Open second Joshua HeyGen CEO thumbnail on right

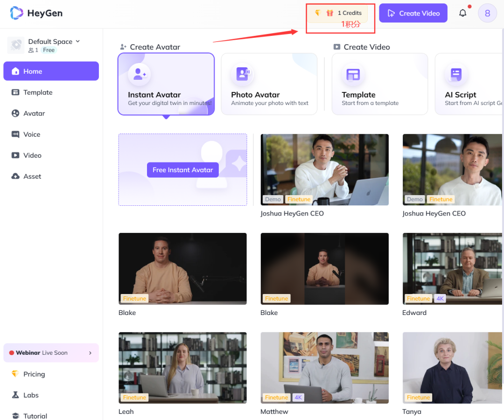(452, 170)
